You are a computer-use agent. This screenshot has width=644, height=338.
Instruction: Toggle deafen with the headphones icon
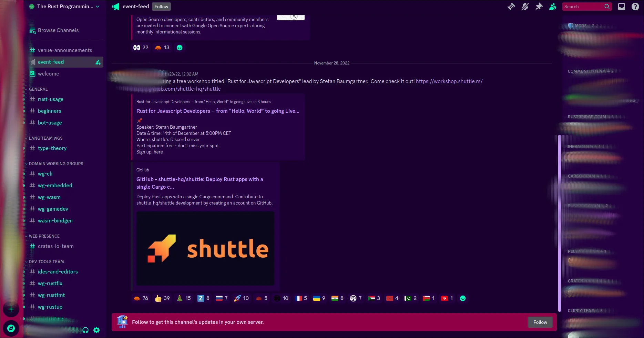pyautogui.click(x=85, y=330)
